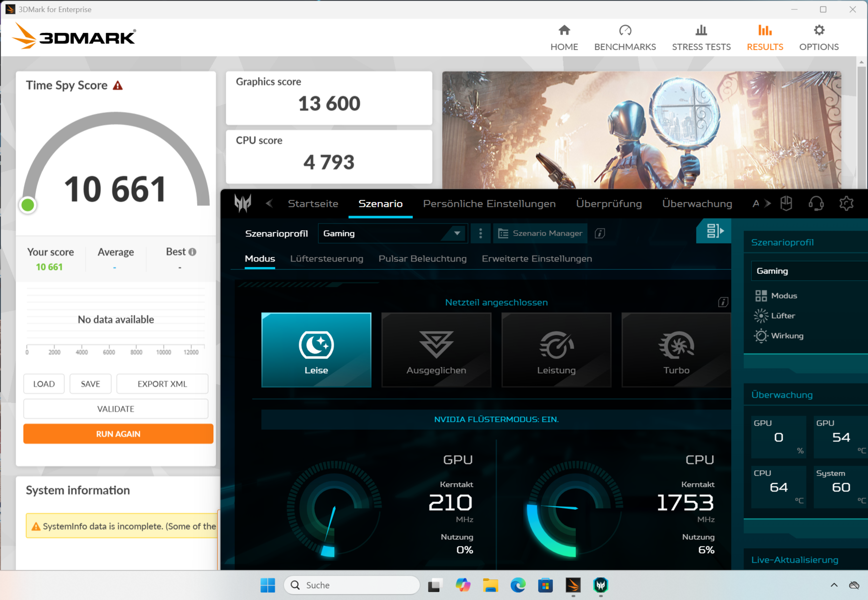Open the Windows Start menu
Viewport: 868px width, 600px height.
point(268,585)
